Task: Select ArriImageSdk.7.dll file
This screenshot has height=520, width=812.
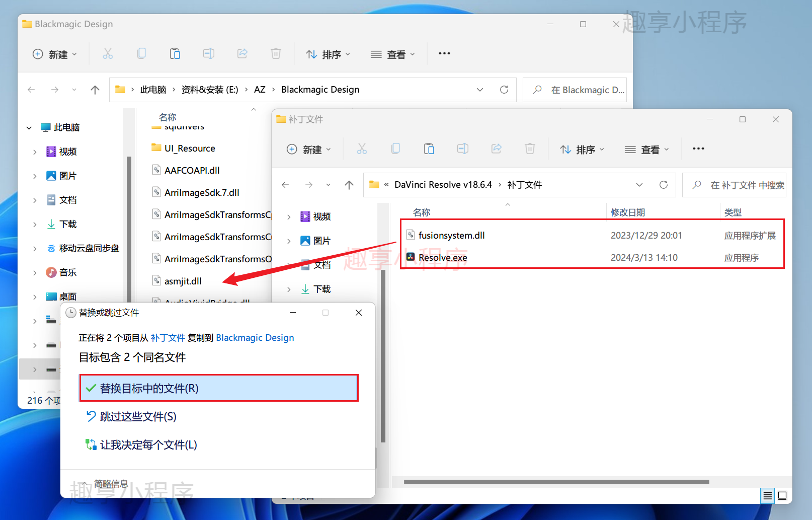Action: 196,193
